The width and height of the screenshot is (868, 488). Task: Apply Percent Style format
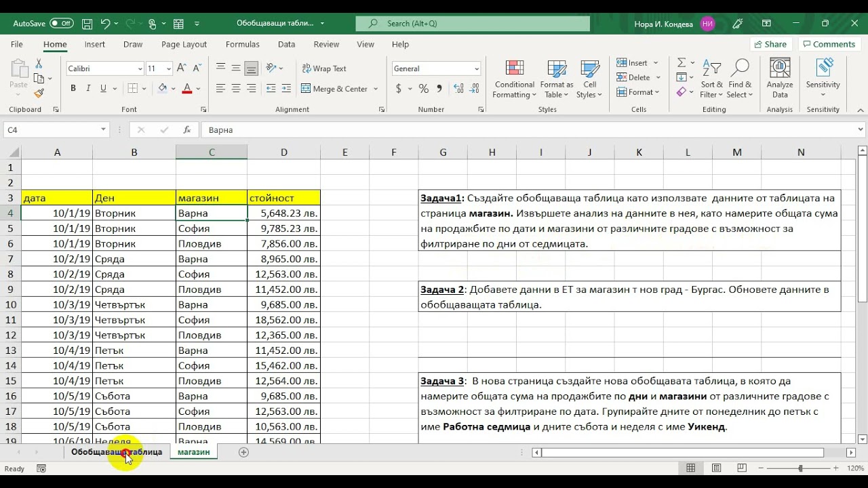tap(424, 89)
